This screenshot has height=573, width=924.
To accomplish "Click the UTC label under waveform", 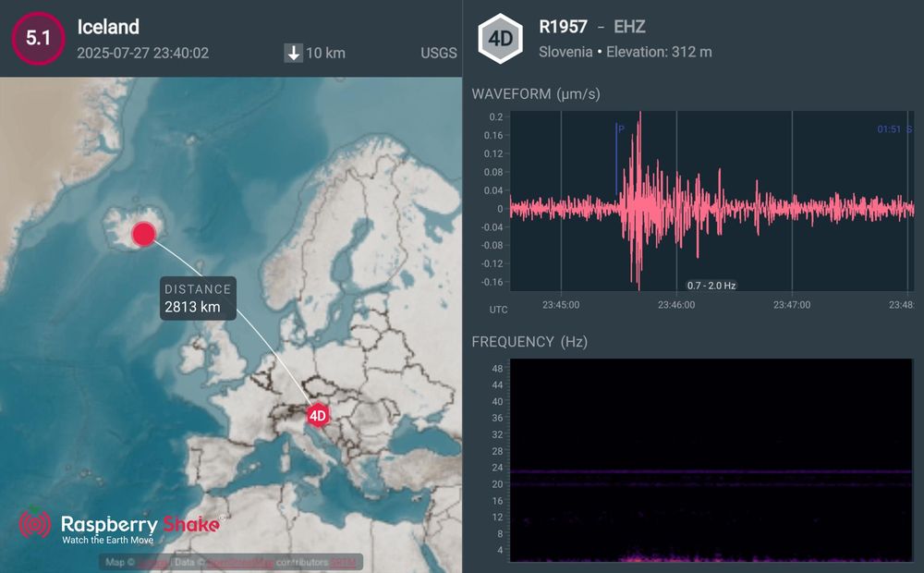I will point(498,310).
